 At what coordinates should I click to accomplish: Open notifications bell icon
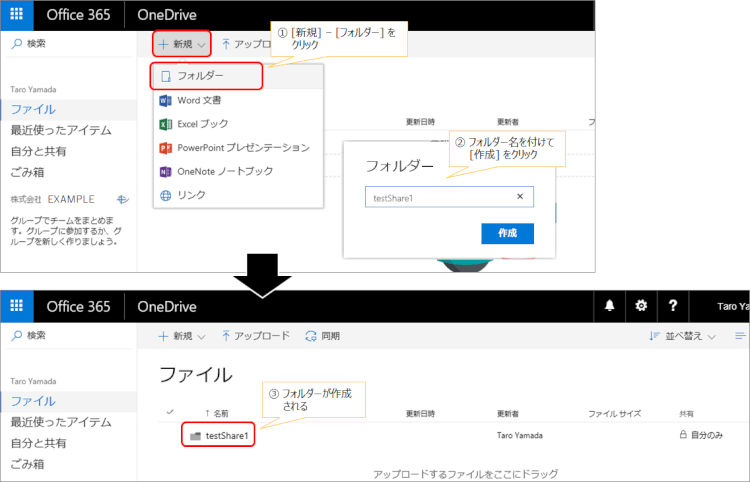pyautogui.click(x=609, y=306)
